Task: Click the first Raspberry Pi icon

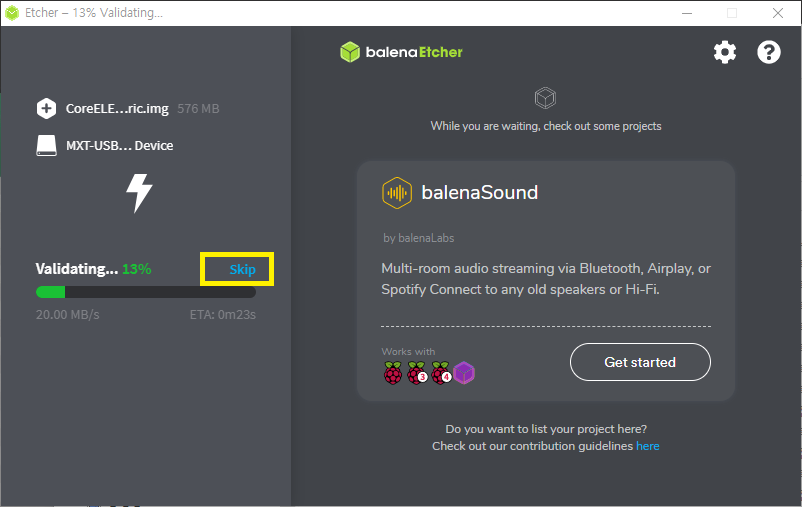Action: pyautogui.click(x=393, y=373)
